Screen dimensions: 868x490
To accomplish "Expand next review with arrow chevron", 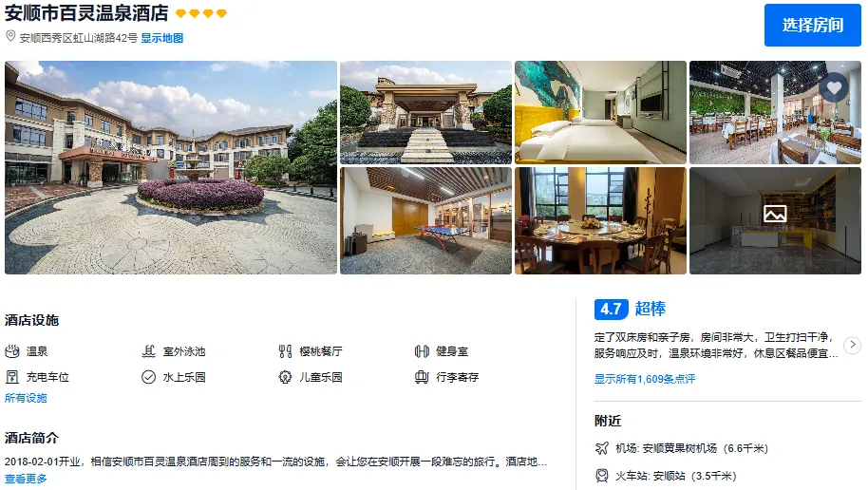I will click(853, 345).
